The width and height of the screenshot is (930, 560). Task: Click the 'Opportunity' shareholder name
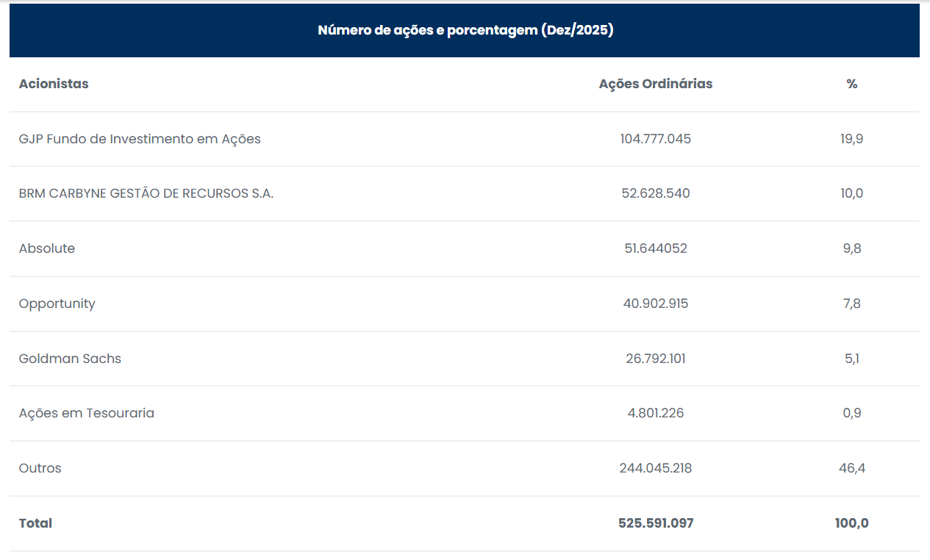click(x=57, y=304)
